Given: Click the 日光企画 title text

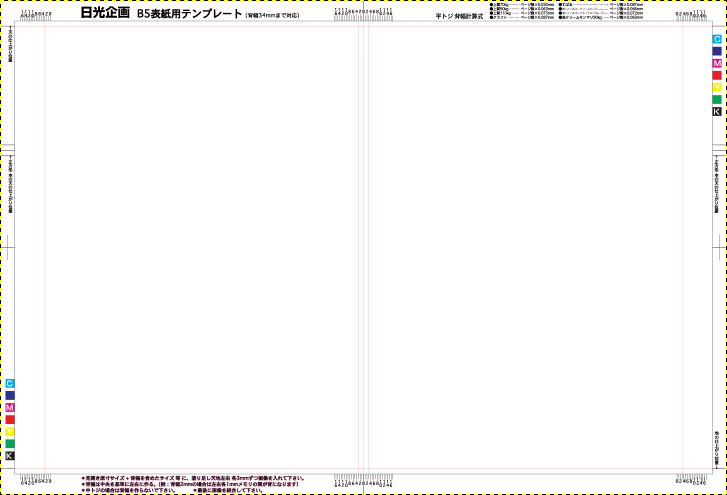Looking at the screenshot, I should tap(105, 13).
